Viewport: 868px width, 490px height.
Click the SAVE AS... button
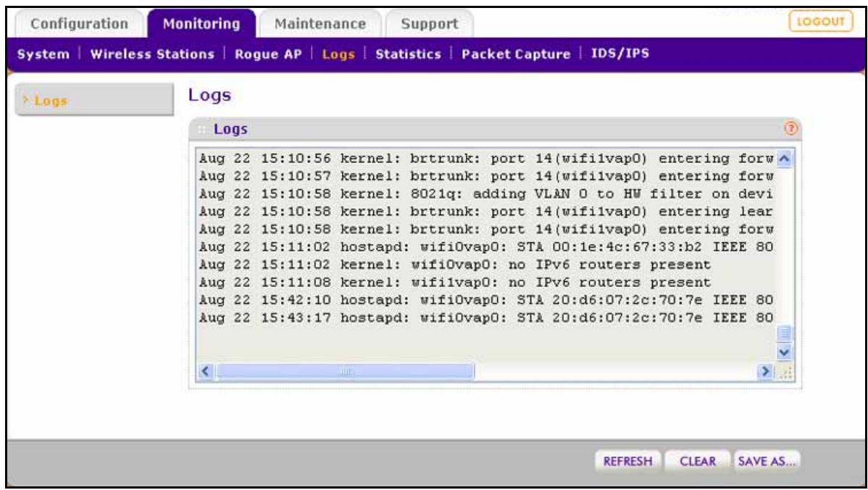(x=767, y=461)
